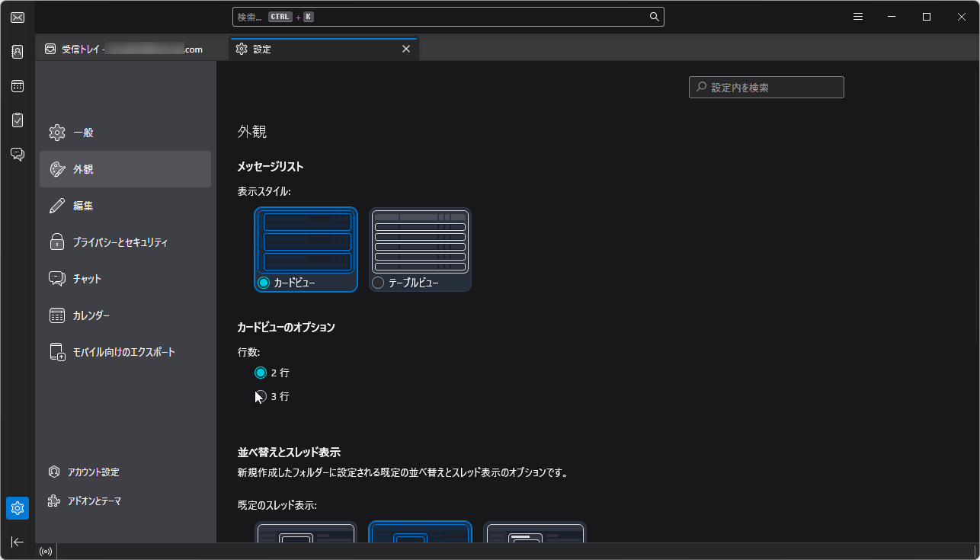980x560 pixels.
Task: Open the Mail space in the sidebar
Action: click(17, 17)
